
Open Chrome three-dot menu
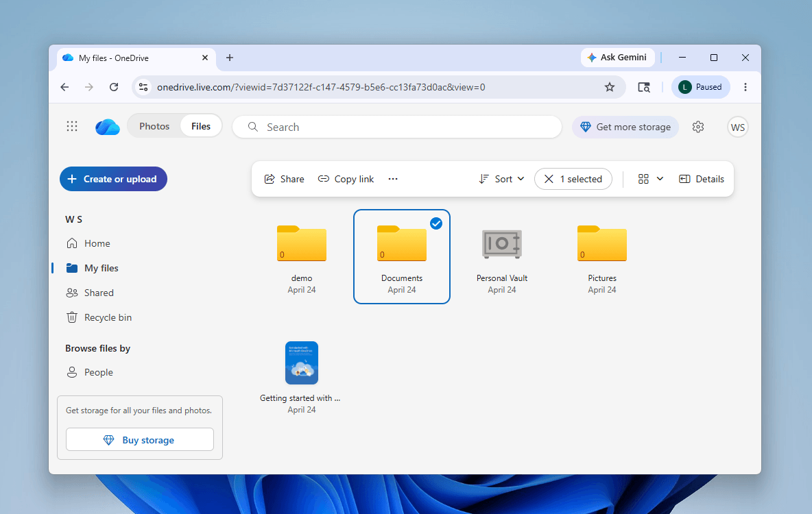[745, 87]
